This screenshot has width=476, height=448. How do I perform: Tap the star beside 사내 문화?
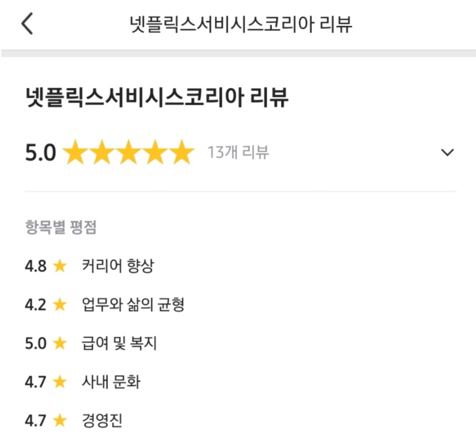tap(59, 382)
